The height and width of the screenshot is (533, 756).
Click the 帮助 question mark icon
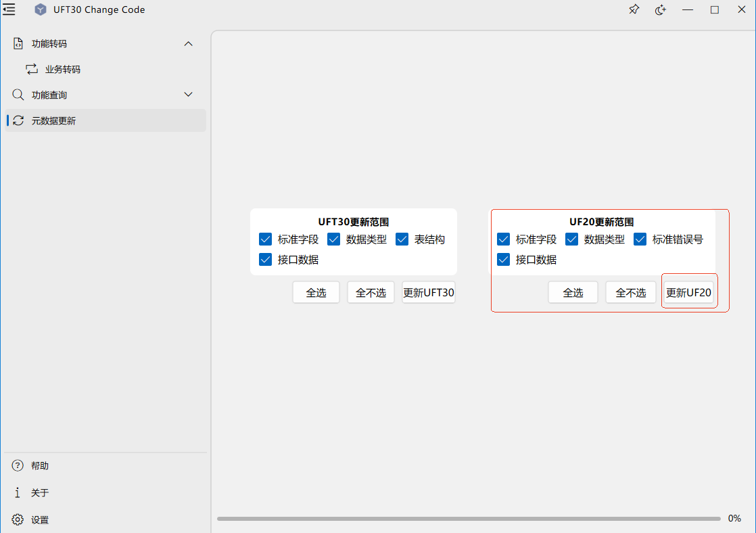[18, 465]
